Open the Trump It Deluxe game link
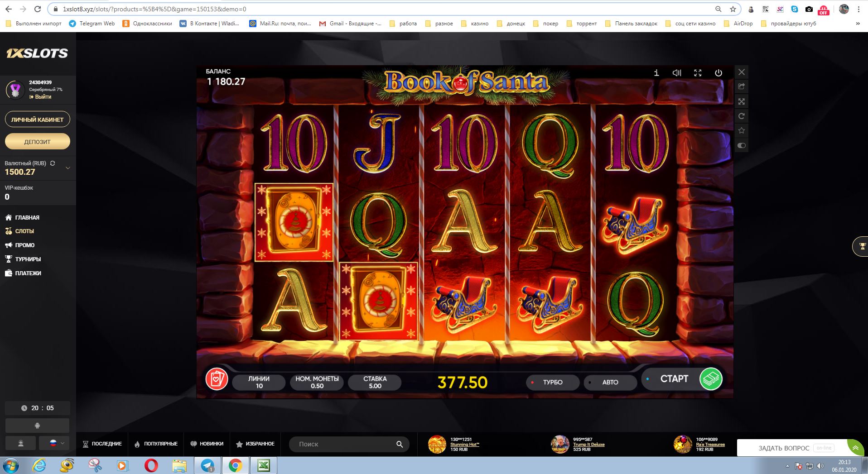868x474 pixels. (x=588, y=445)
